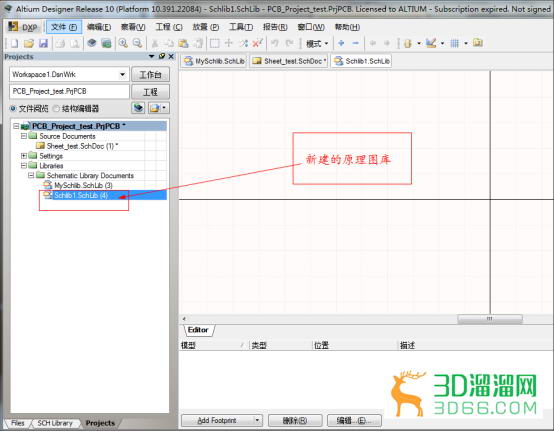This screenshot has width=554, height=432.
Task: Open the DXP system menu
Action: 23,27
